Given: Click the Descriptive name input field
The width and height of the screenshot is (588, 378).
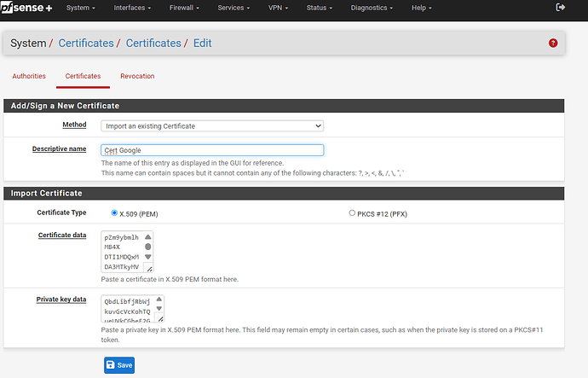Looking at the screenshot, I should 212,150.
